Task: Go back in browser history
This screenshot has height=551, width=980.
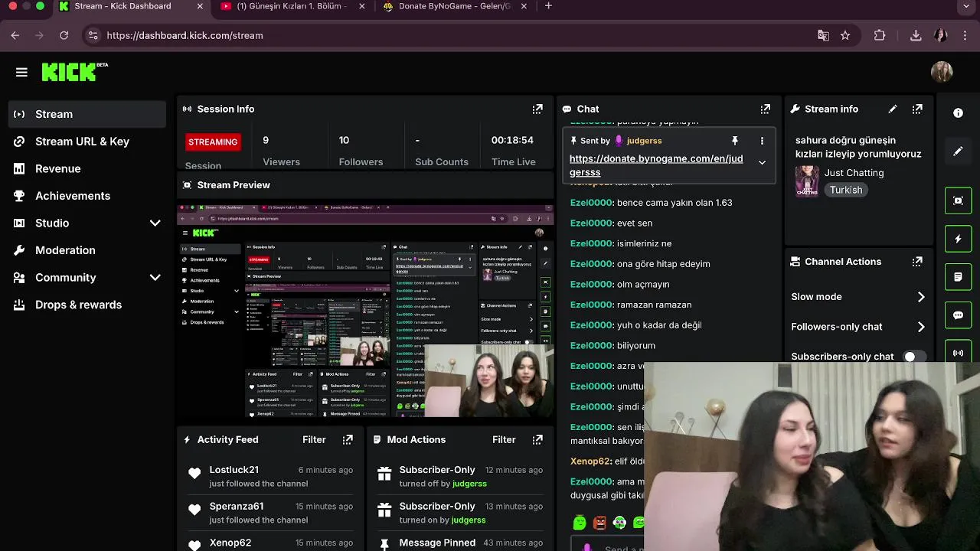Action: tap(15, 35)
